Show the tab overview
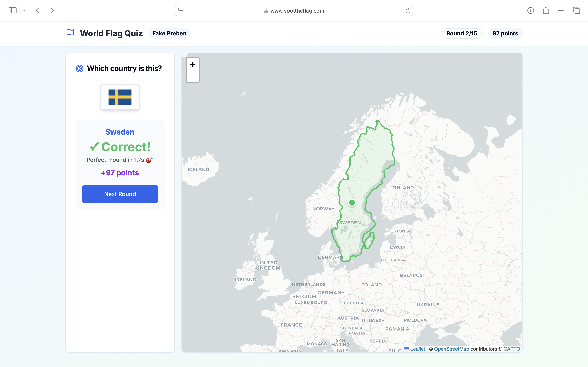 (576, 10)
